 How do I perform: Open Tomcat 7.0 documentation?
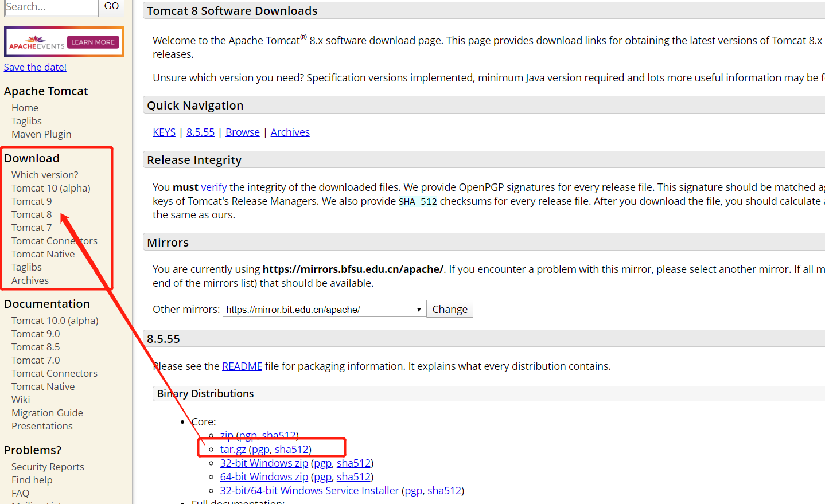click(x=36, y=360)
